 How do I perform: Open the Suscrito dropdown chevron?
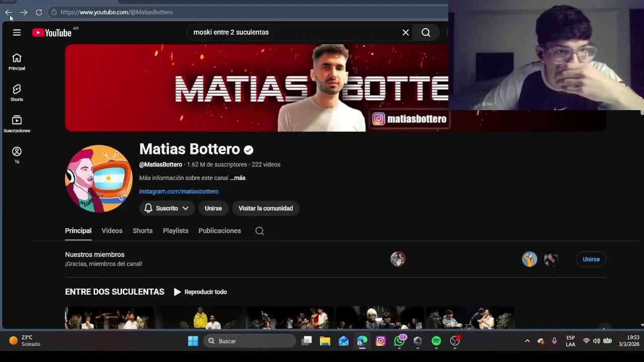[185, 208]
